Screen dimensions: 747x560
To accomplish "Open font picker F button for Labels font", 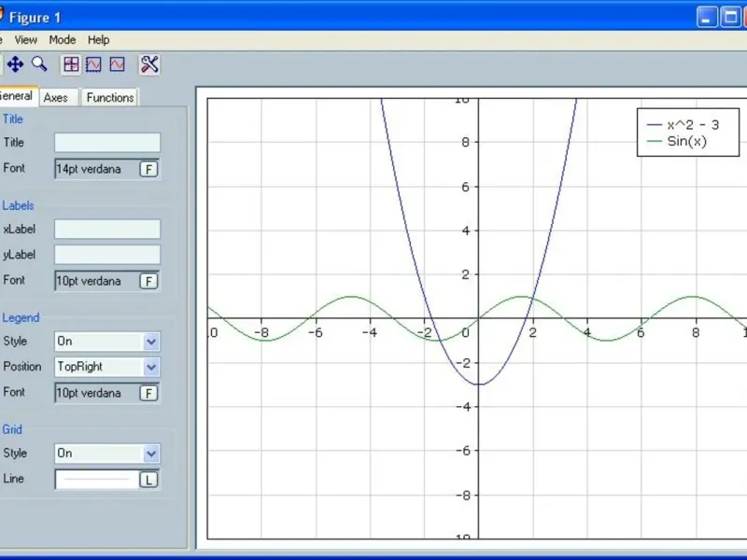I will (x=148, y=281).
